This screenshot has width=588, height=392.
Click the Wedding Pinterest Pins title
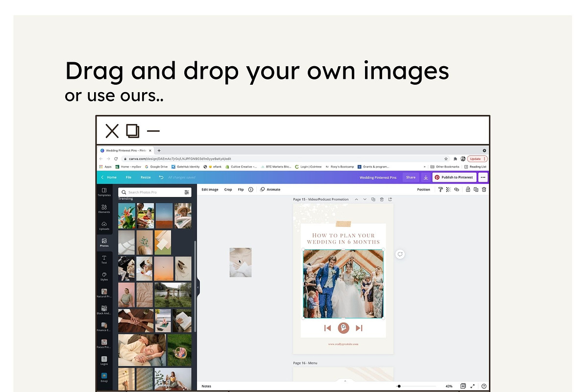tap(378, 177)
